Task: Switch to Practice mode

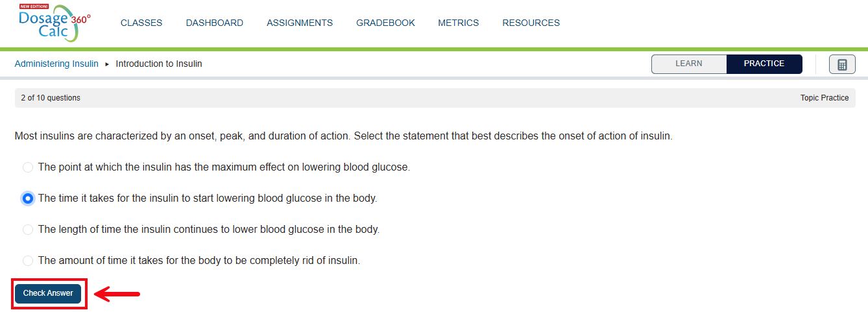Action: [x=764, y=64]
